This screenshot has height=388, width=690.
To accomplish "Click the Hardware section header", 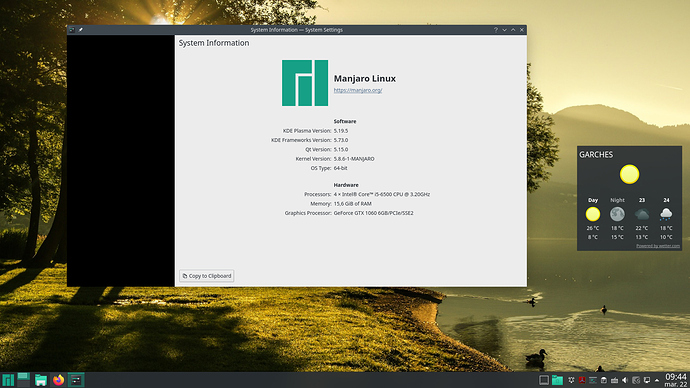I will click(346, 185).
